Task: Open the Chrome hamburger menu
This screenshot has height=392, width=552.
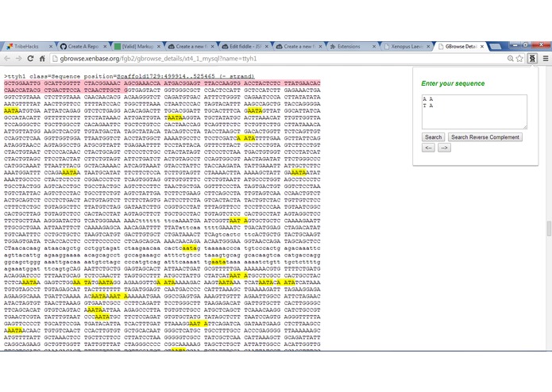Action: pyautogui.click(x=546, y=59)
